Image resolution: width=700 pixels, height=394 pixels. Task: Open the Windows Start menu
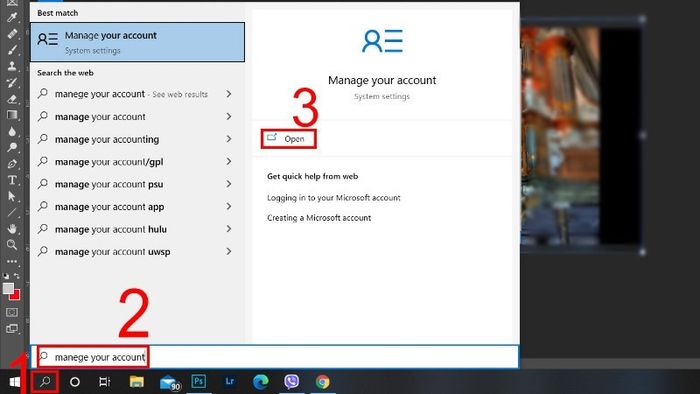tap(15, 382)
